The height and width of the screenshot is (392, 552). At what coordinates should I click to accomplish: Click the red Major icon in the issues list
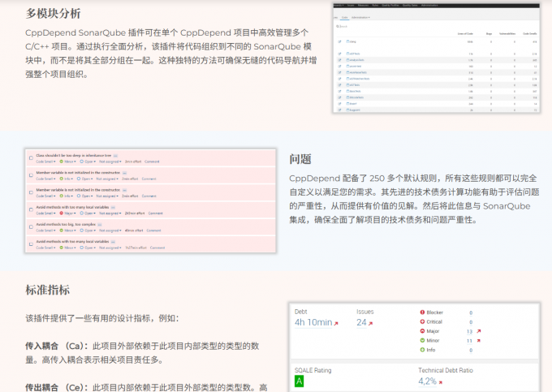pyautogui.click(x=61, y=213)
